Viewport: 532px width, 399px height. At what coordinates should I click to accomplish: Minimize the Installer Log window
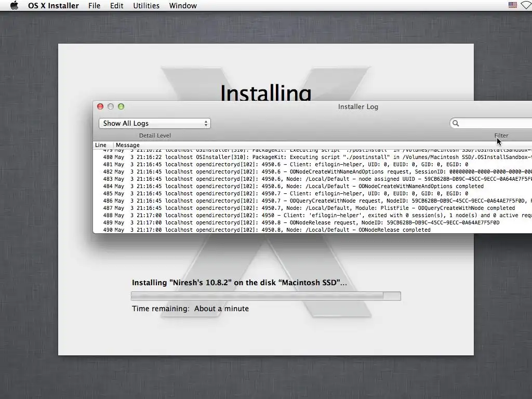[x=111, y=107]
